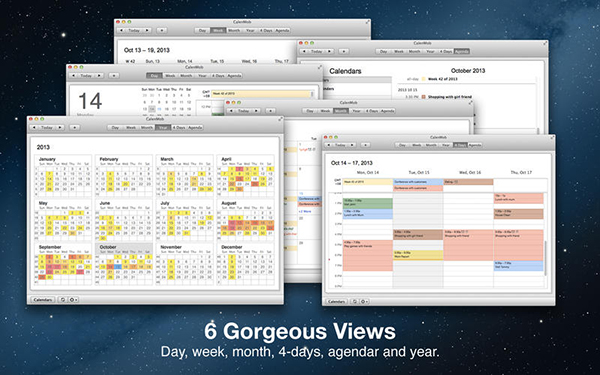Image resolution: width=600 pixels, height=375 pixels.
Task: Enter fullscreen from the Year view window
Action: [280, 119]
